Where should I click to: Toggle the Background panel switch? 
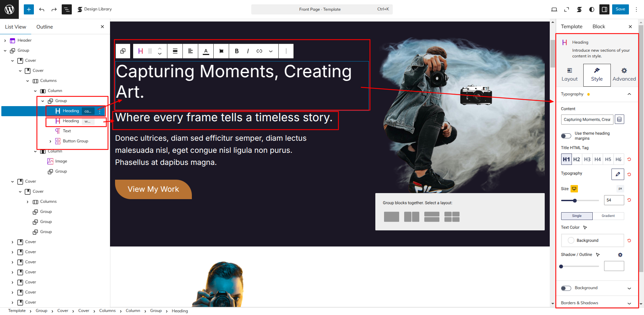(566, 288)
